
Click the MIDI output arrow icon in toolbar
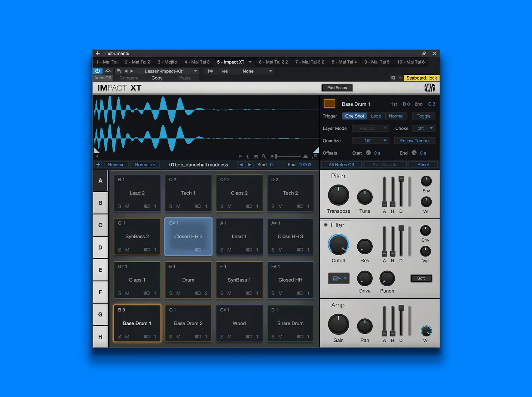click(211, 71)
